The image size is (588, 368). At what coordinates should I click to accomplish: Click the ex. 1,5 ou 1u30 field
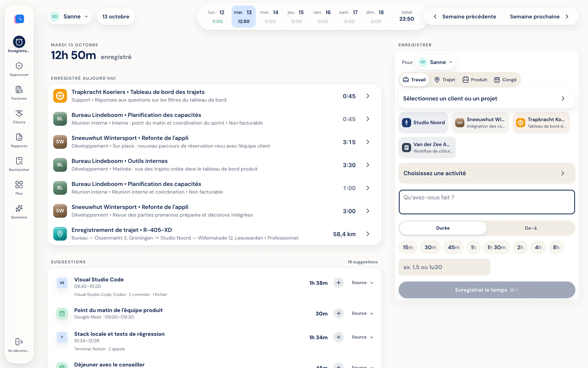(444, 267)
